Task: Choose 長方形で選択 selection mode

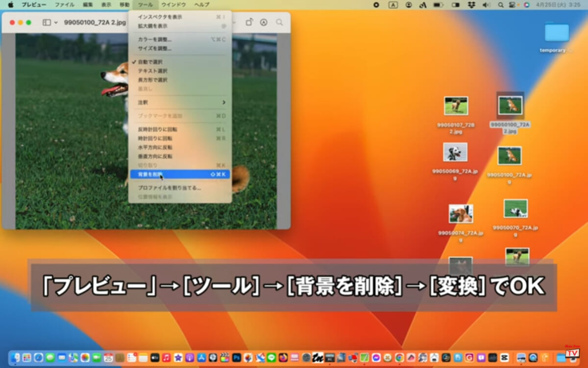Action: (x=180, y=79)
